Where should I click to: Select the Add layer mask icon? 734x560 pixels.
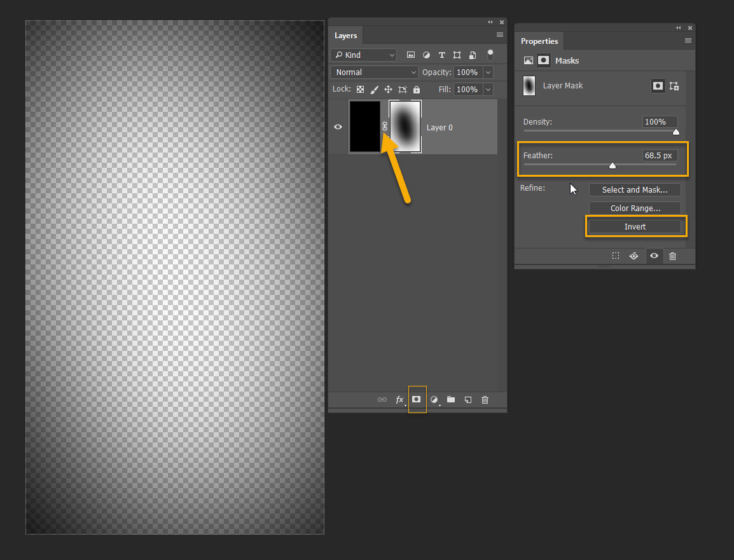417,399
